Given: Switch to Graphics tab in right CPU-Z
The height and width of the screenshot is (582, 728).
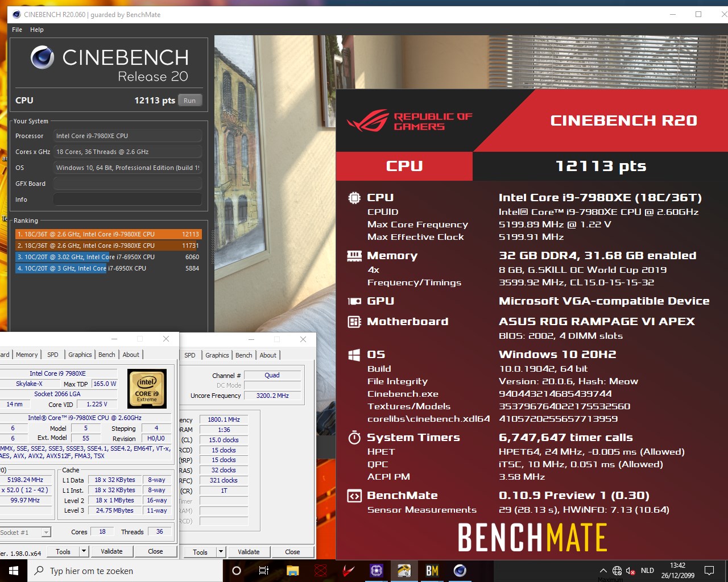Looking at the screenshot, I should tap(217, 355).
